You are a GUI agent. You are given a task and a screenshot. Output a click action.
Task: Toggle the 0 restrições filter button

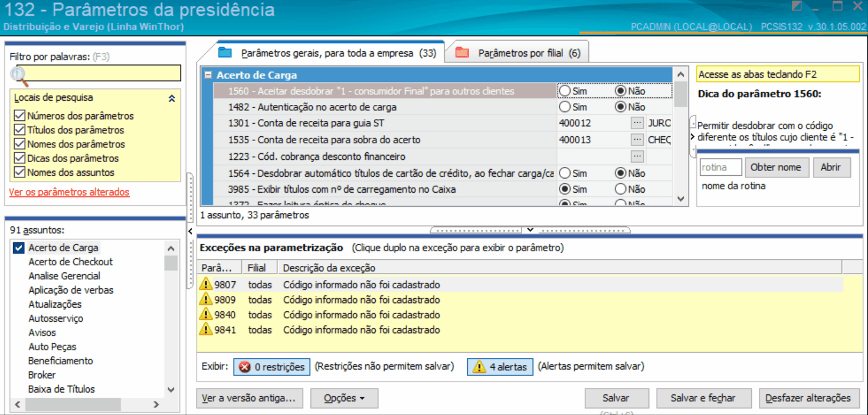271,367
